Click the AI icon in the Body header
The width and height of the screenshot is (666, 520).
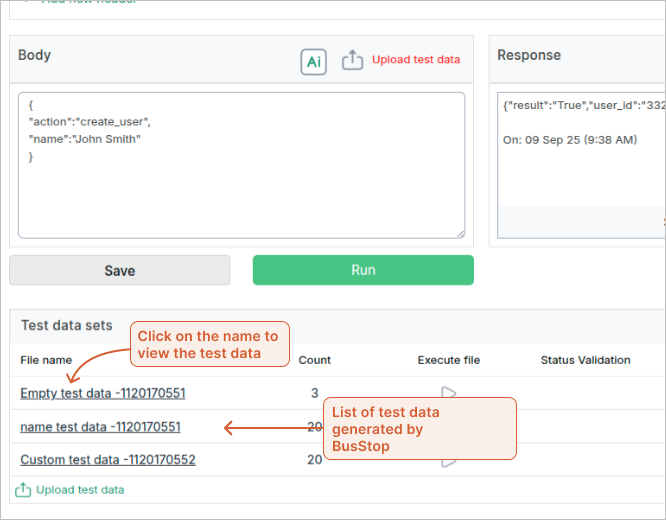(x=314, y=61)
